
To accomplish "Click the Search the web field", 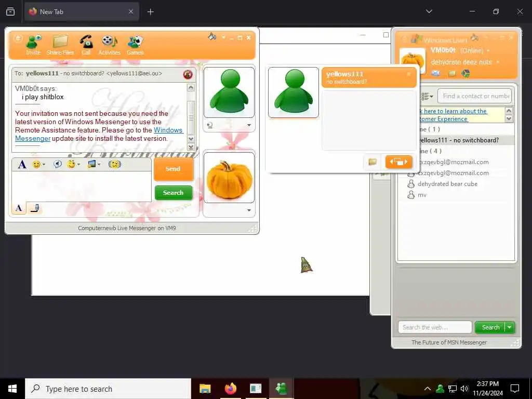I will coord(435,327).
